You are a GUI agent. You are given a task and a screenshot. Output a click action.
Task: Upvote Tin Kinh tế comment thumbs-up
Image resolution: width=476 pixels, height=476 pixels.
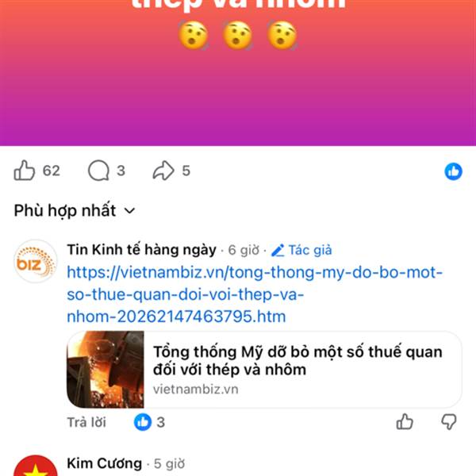[x=405, y=422]
